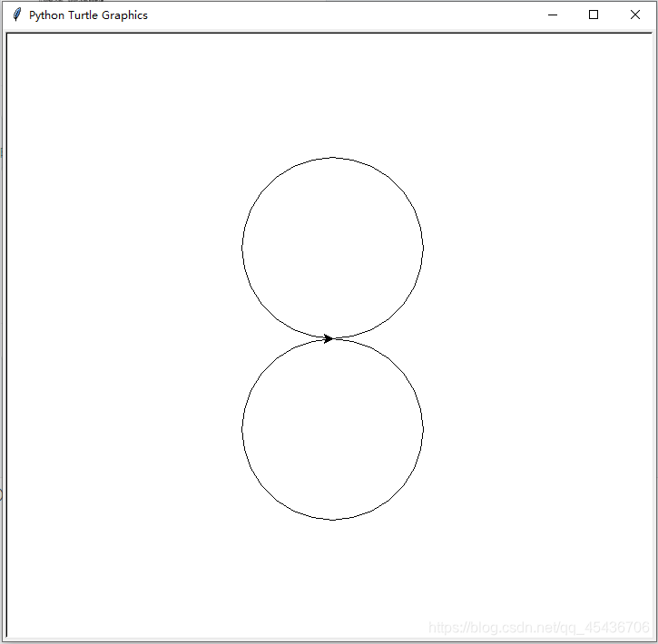
Task: Minimize the Python Turtle Graphics window
Action: tap(553, 15)
